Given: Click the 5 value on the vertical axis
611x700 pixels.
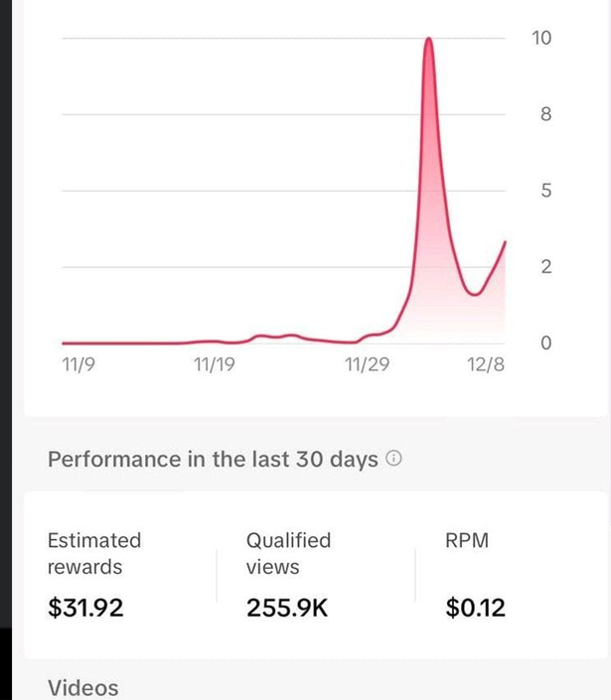Looking at the screenshot, I should 545,191.
